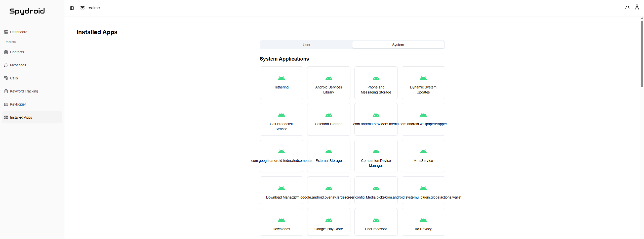The height and width of the screenshot is (239, 644).
Task: Click Android icon above com.android.providers.media
Action: (376, 115)
